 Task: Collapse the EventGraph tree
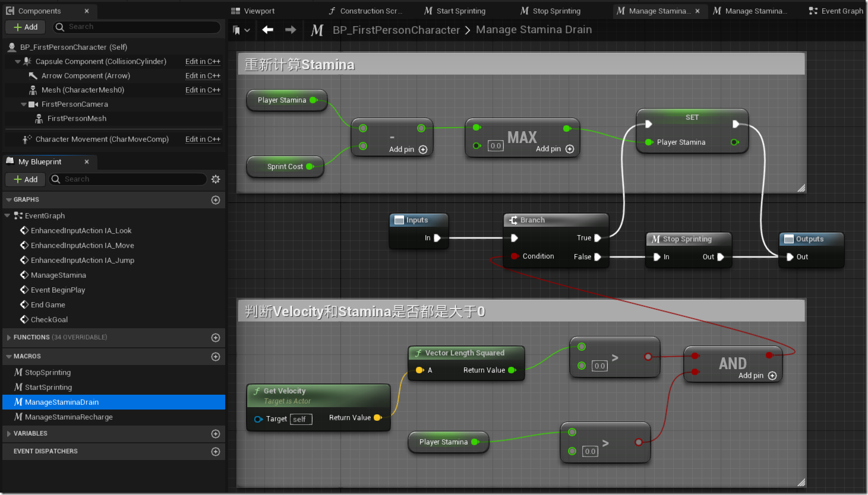click(7, 216)
